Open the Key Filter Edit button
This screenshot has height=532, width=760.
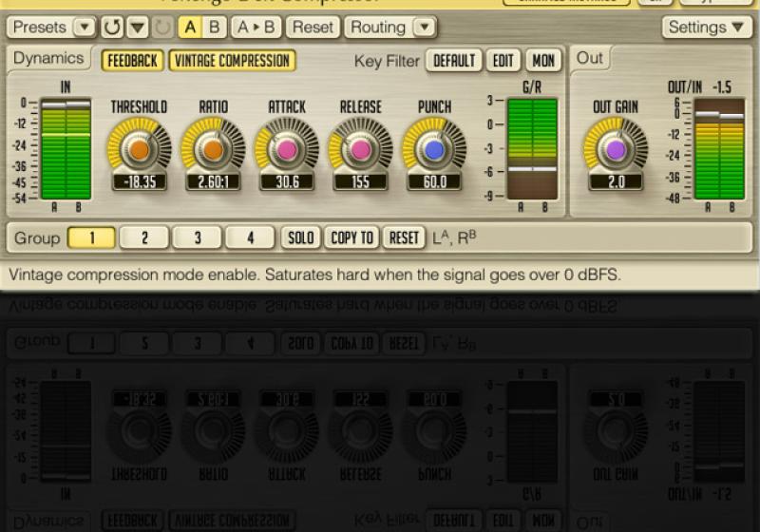(x=503, y=61)
